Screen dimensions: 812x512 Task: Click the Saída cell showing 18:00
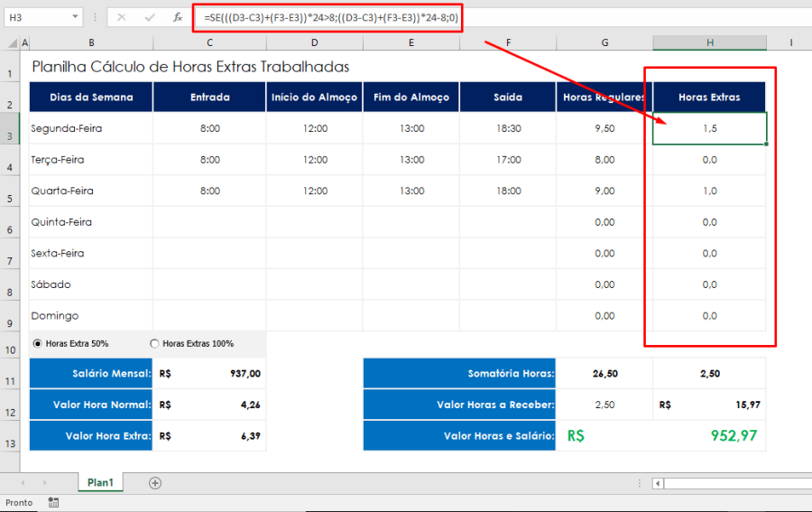click(x=508, y=191)
